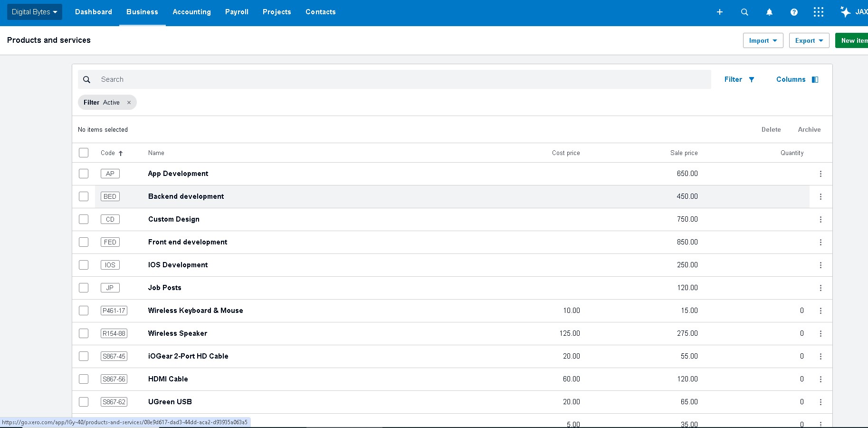Image resolution: width=868 pixels, height=428 pixels.
Task: Select the Front end development checkbox
Action: point(84,242)
